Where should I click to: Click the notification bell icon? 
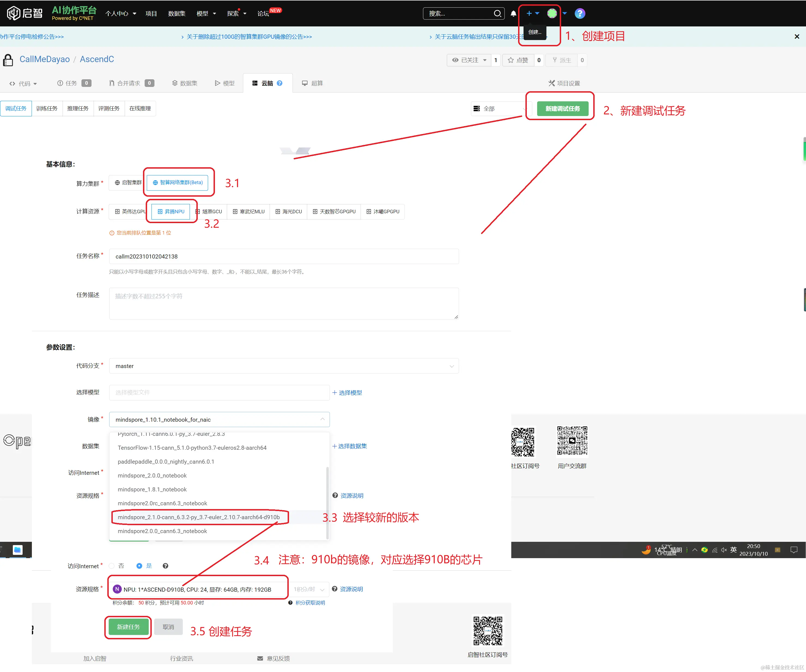(513, 14)
